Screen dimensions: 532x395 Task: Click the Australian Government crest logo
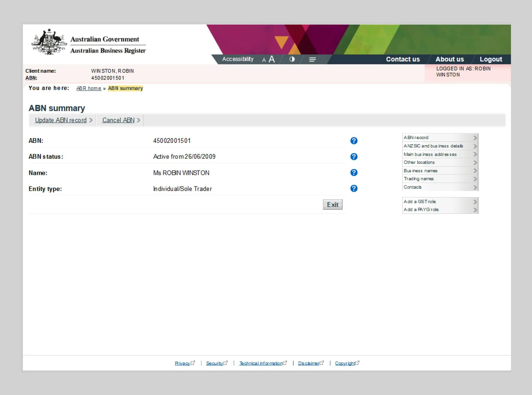49,42
